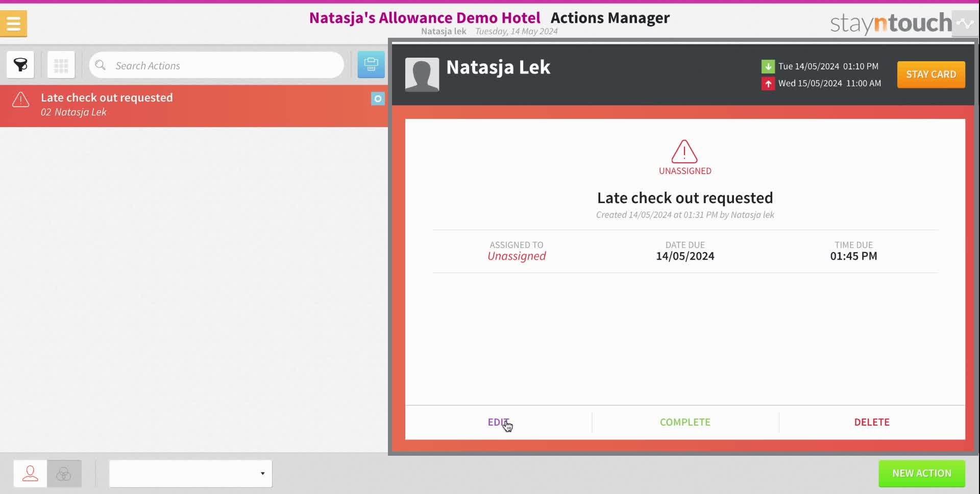Click the date due 14/05/2024
This screenshot has width=980, height=494.
pyautogui.click(x=685, y=256)
